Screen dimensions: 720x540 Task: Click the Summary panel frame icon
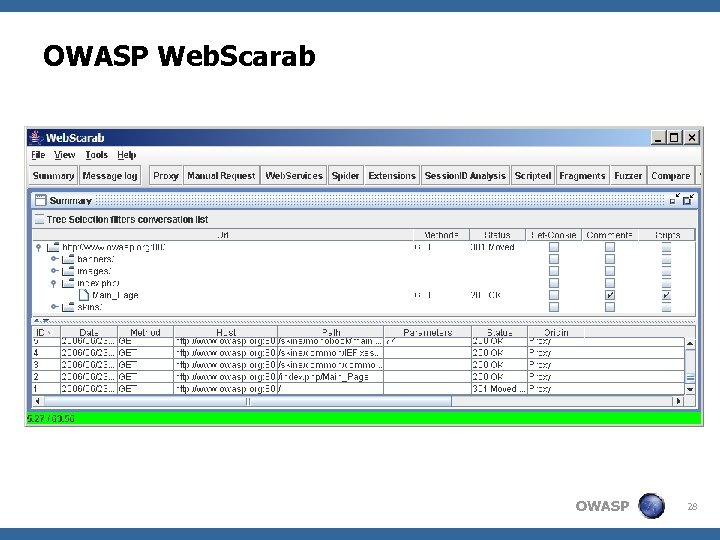[x=41, y=200]
